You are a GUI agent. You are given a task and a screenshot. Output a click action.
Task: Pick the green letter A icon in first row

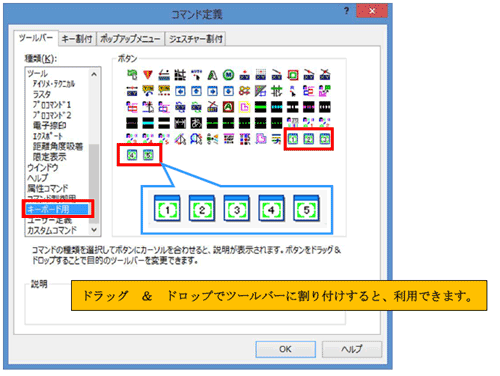point(212,75)
